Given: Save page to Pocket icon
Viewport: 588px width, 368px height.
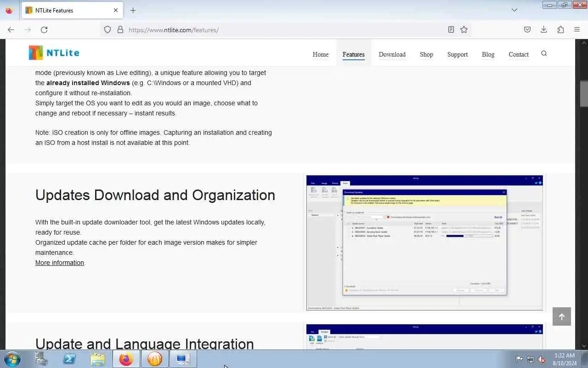Looking at the screenshot, I should click(x=527, y=29).
